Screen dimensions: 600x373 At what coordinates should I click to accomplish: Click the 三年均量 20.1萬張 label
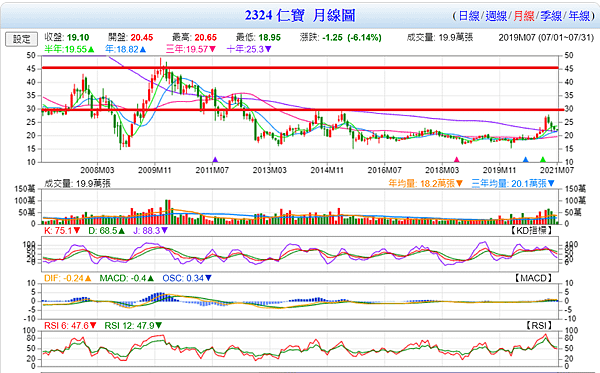point(513,184)
